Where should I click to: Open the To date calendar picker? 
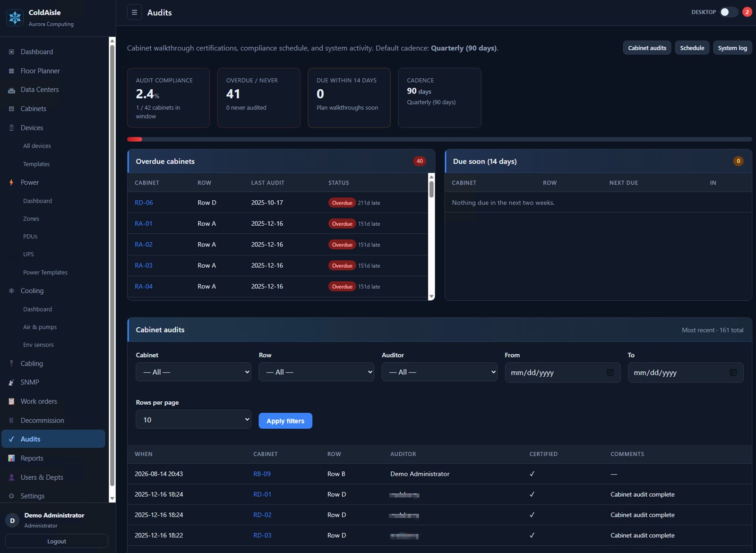tap(733, 372)
